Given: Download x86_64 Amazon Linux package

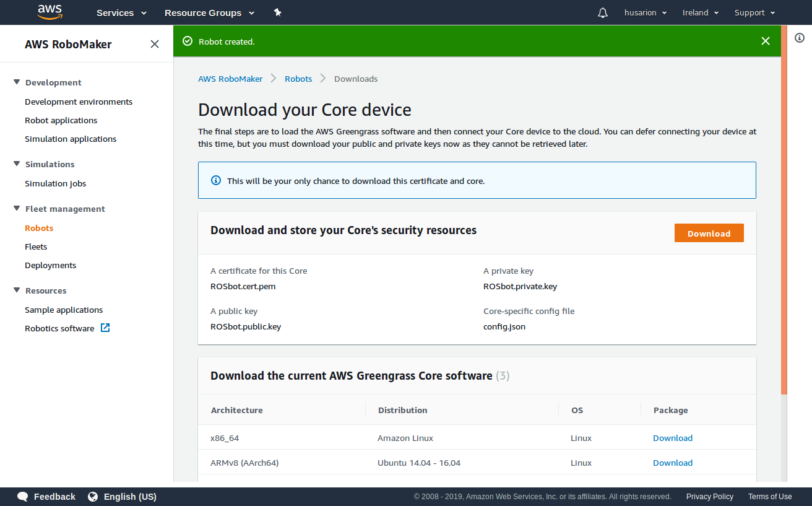Looking at the screenshot, I should [673, 438].
